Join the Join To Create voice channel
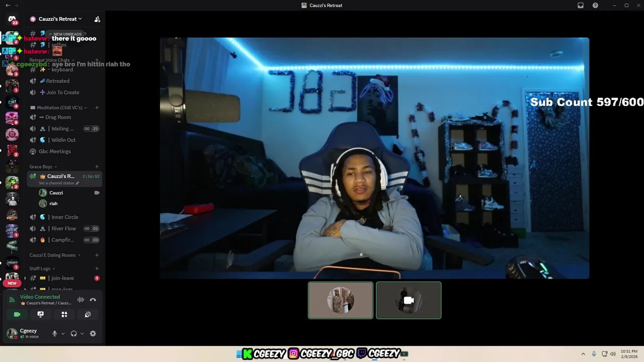 [x=64, y=93]
